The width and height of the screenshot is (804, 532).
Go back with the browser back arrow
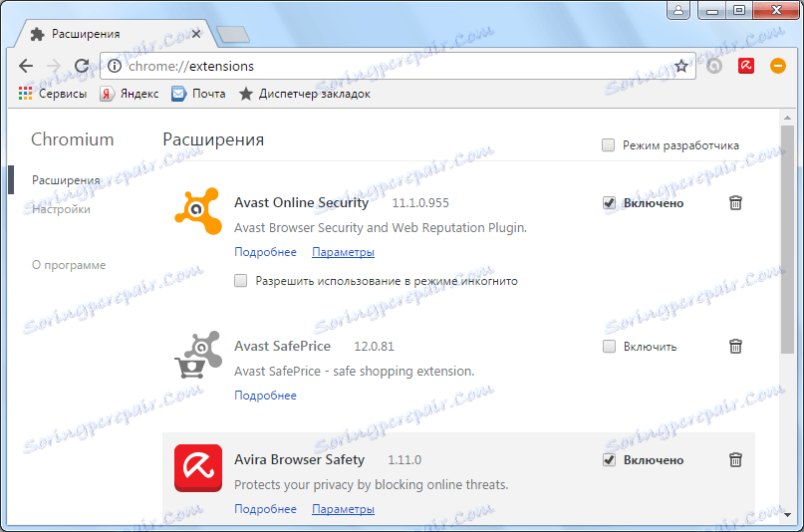tap(26, 66)
